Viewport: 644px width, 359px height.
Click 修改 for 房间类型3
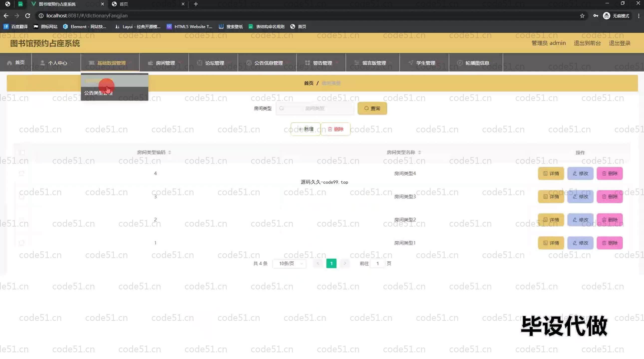click(x=580, y=197)
